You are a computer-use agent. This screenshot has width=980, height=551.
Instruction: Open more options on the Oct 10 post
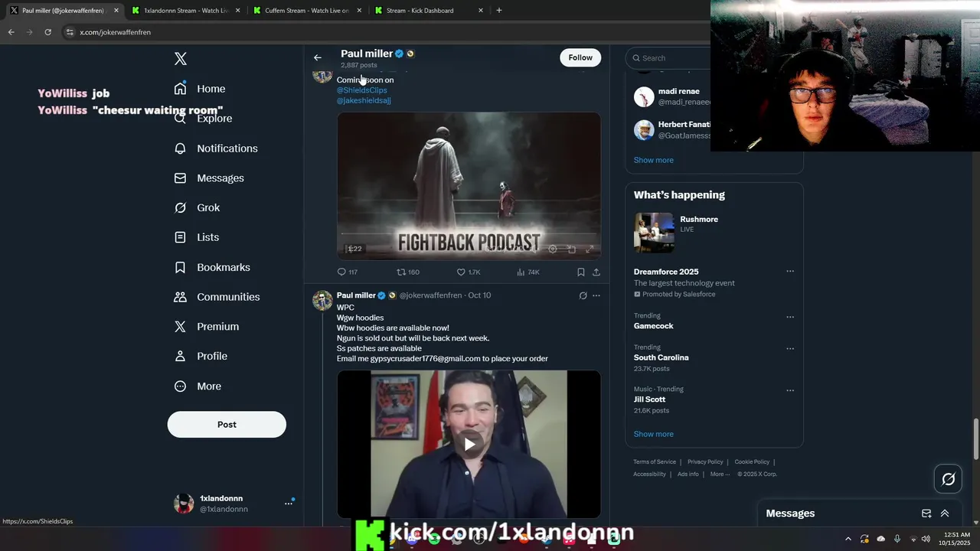pos(596,295)
